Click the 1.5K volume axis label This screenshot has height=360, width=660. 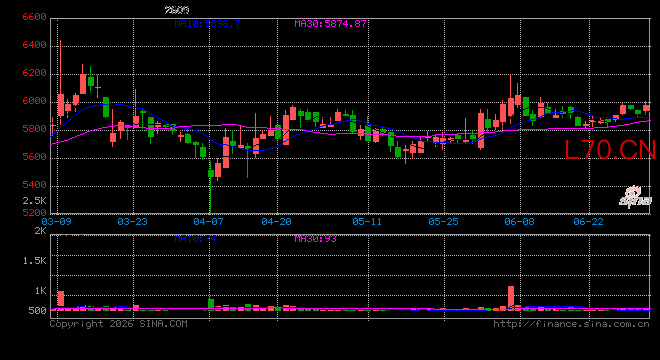pos(34,261)
